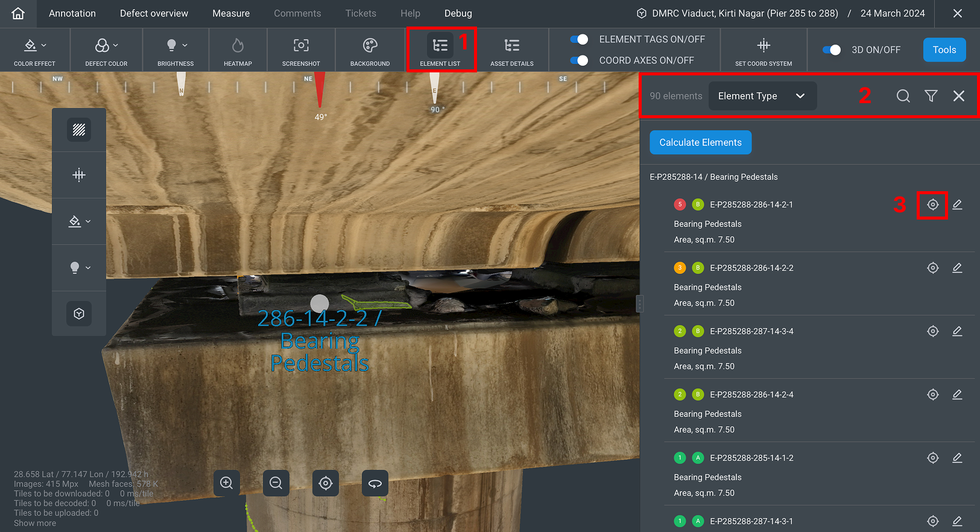The image size is (980, 532).
Task: Switch to the Annotation tab
Action: tap(72, 13)
